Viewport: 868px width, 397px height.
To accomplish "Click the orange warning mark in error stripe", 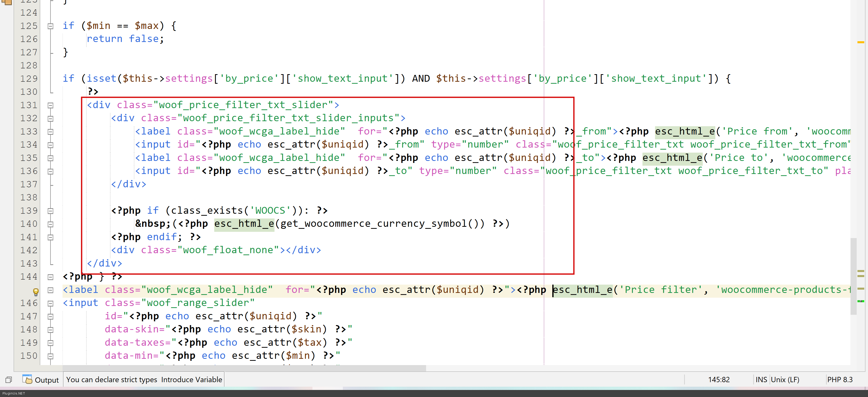I will 860,42.
